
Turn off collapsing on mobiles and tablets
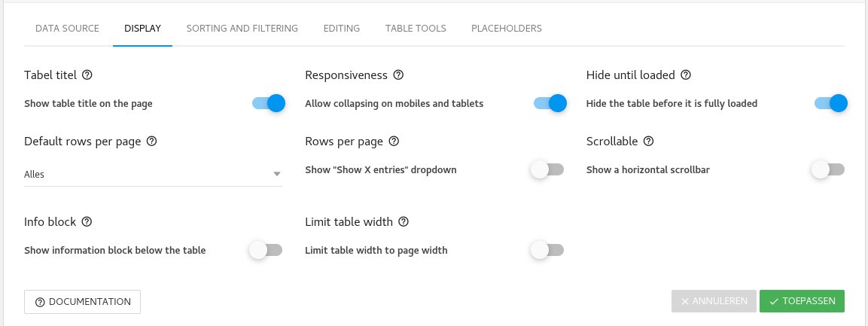550,103
